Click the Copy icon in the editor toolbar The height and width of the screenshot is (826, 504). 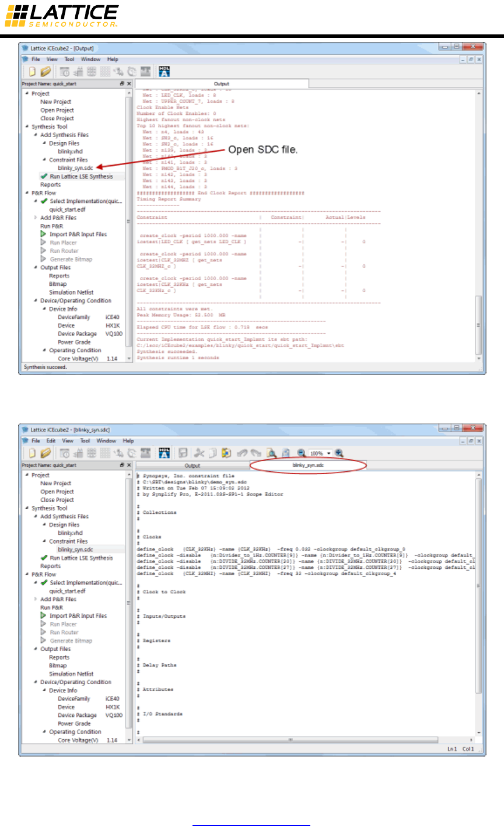point(212,453)
